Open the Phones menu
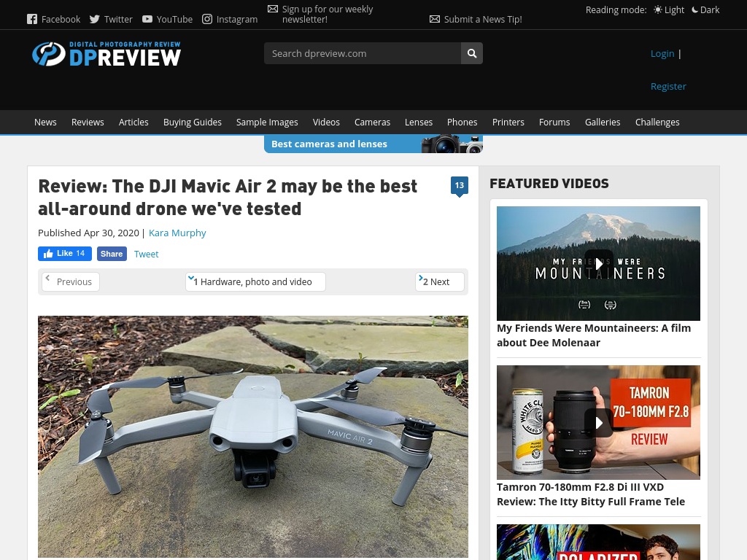Image resolution: width=747 pixels, height=560 pixels. [x=462, y=122]
